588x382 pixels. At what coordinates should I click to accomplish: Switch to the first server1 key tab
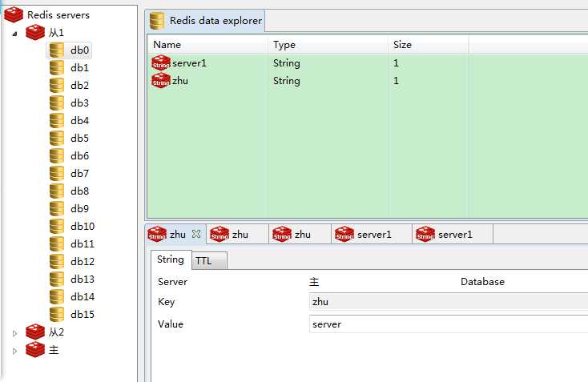coord(372,235)
